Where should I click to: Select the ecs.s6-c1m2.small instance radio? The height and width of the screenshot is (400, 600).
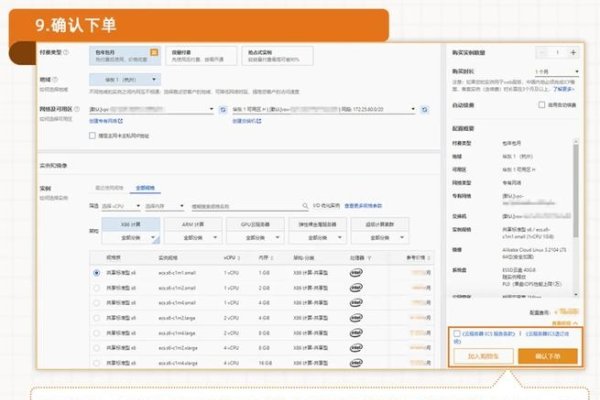click(x=96, y=288)
